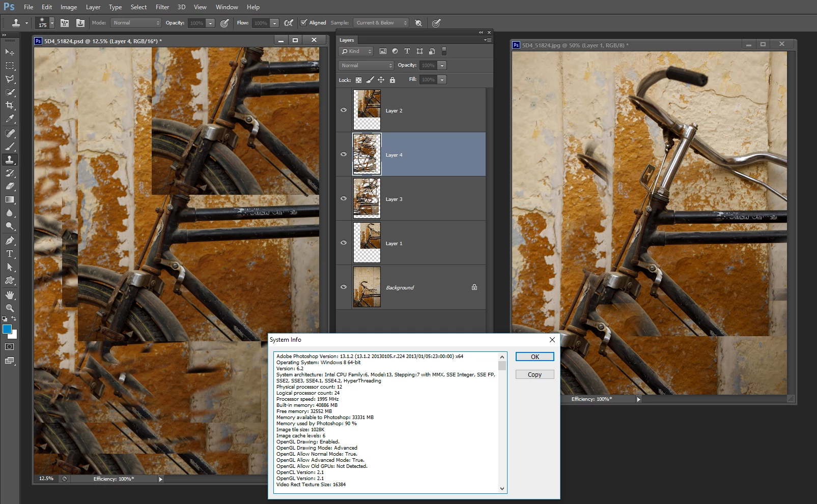817x504 pixels.
Task: Toggle lock position
Action: tap(381, 80)
